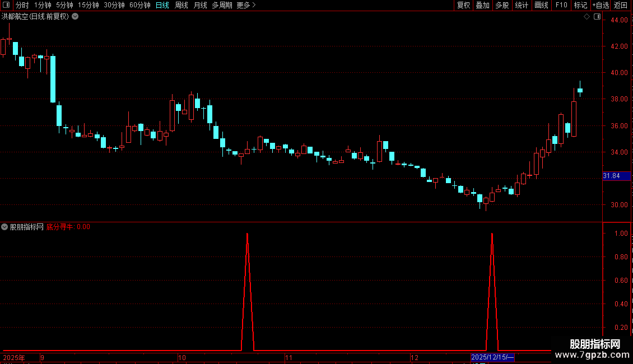
Task: Add stock via +自选 button
Action: (x=601, y=5)
